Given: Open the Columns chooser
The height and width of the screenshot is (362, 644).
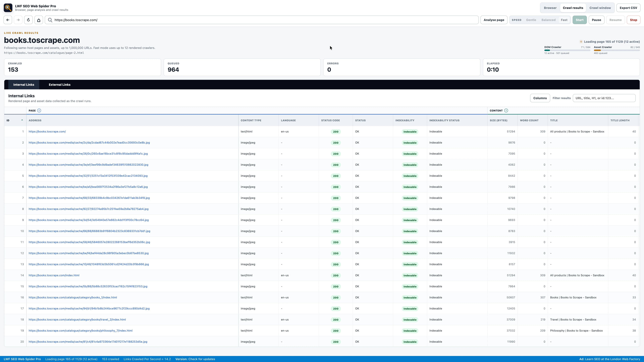Looking at the screenshot, I should click(x=540, y=98).
